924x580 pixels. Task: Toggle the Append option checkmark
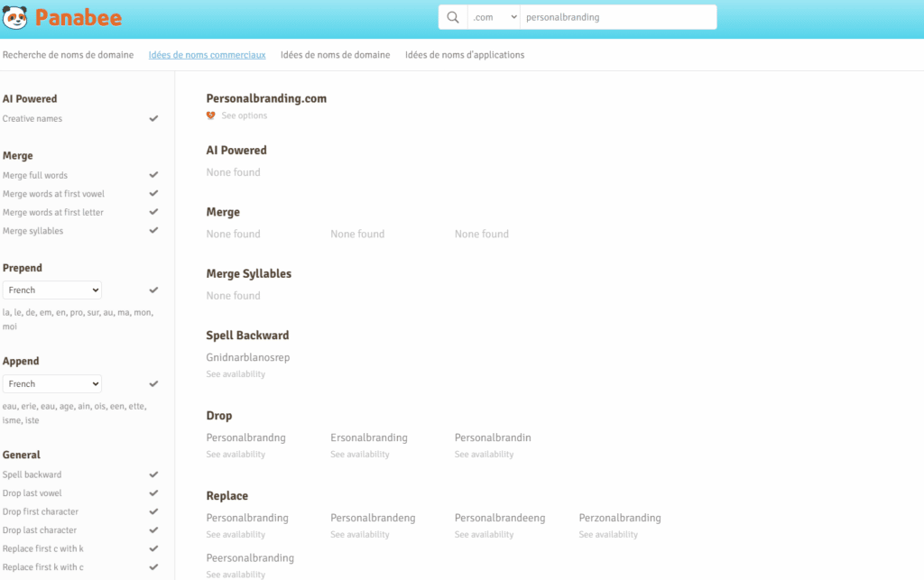(x=153, y=384)
